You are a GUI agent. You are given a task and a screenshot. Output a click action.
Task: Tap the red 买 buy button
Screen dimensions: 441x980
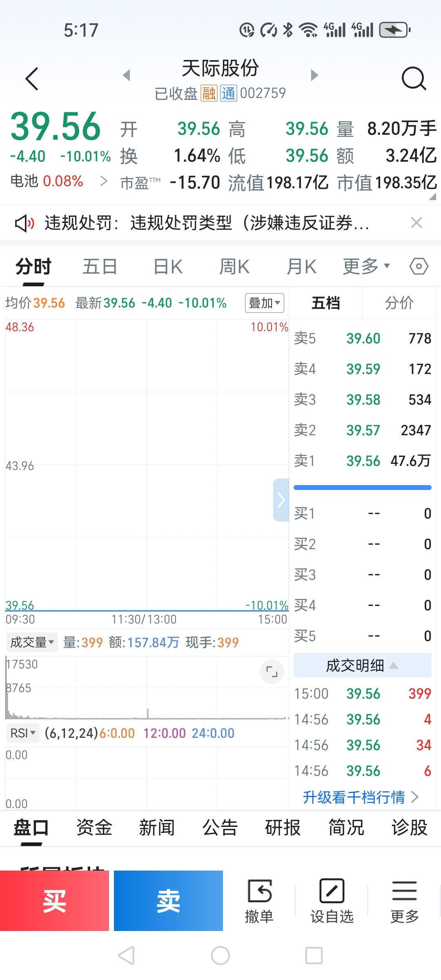click(54, 901)
